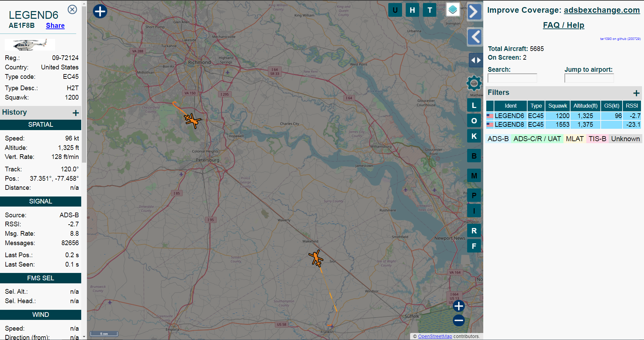Open the adsbexchange.com link
Viewport: 644px width, 340px height.
602,10
